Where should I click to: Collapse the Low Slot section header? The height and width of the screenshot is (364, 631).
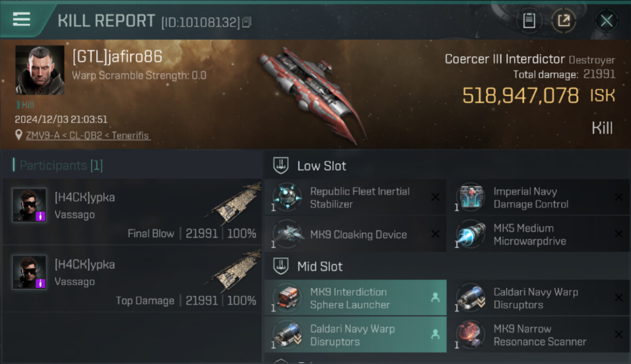[447, 165]
